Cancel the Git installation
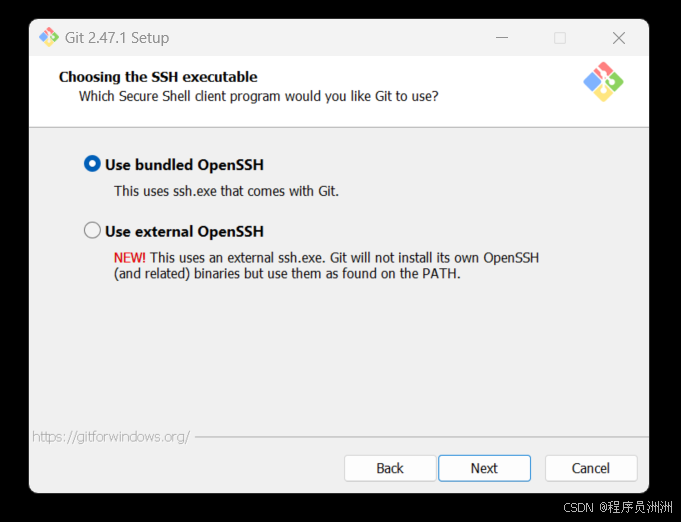 591,468
